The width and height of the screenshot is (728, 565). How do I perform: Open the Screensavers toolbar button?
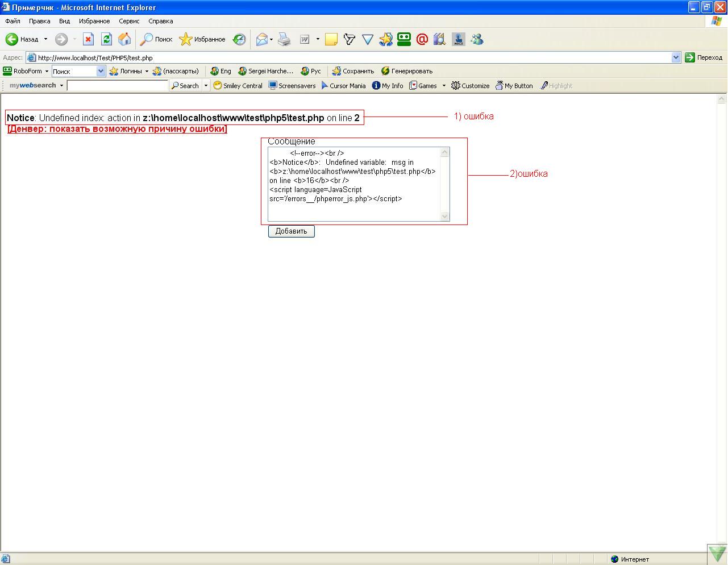[292, 86]
